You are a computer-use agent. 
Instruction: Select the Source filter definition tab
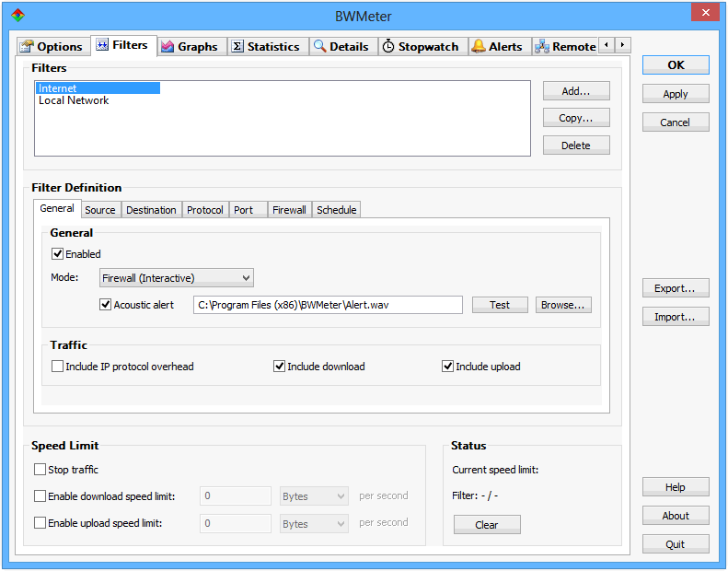(100, 210)
